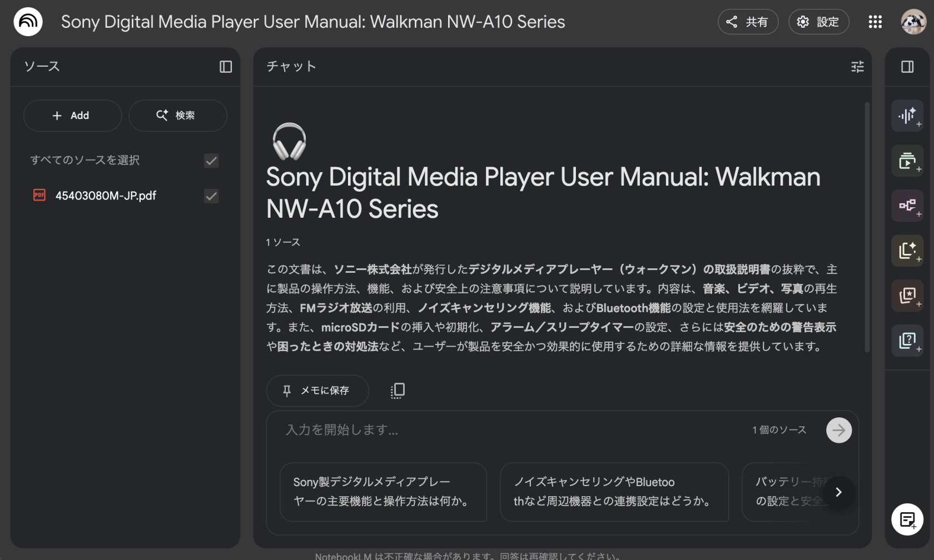The image size is (934, 560).
Task: Generate an Audio Overview
Action: click(907, 116)
